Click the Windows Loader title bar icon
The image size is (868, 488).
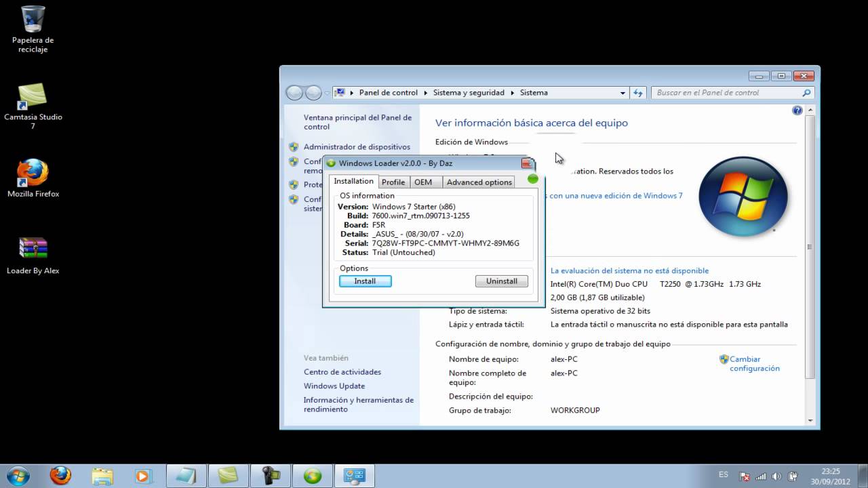pos(331,163)
